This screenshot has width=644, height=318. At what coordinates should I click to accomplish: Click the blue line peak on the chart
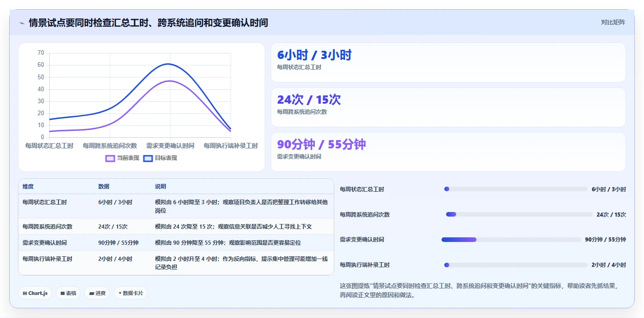[x=168, y=64]
